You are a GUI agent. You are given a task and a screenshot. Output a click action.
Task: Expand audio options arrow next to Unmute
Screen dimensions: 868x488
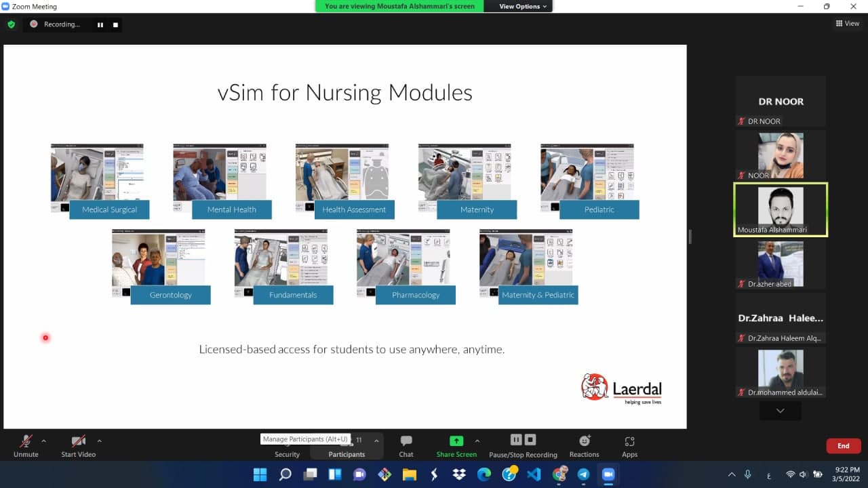pyautogui.click(x=44, y=441)
